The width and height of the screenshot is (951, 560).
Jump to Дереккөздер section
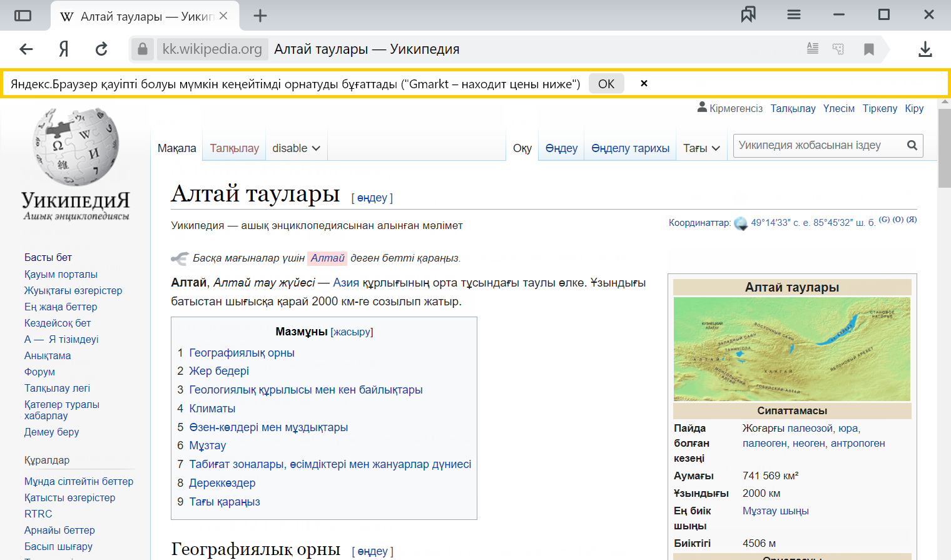[222, 483]
